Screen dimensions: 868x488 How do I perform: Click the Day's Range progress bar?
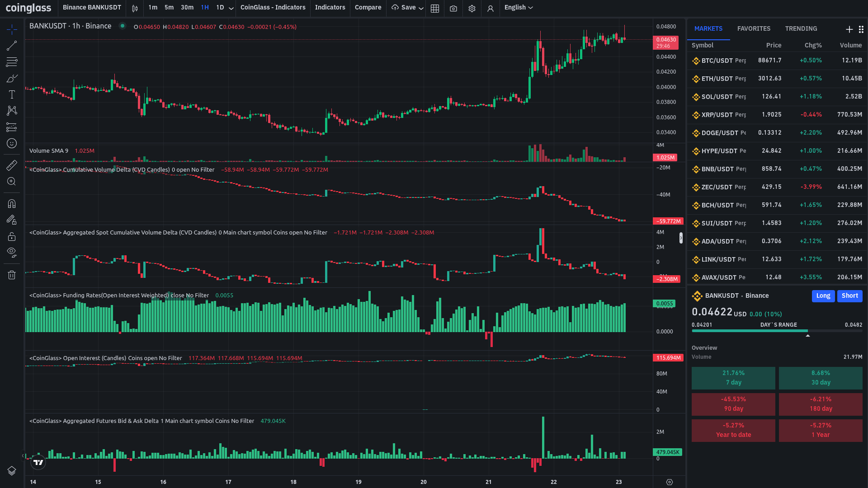777,331
